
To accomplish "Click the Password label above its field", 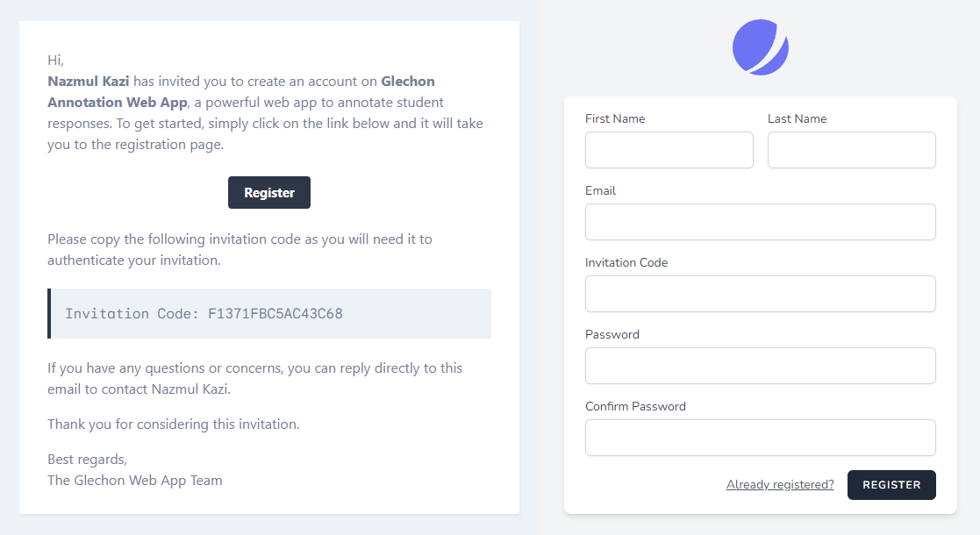I will 612,334.
